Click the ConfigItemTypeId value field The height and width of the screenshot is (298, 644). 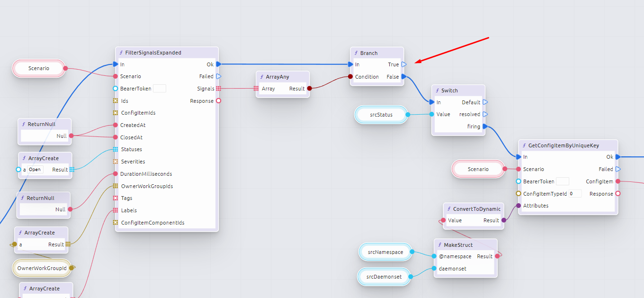[575, 194]
